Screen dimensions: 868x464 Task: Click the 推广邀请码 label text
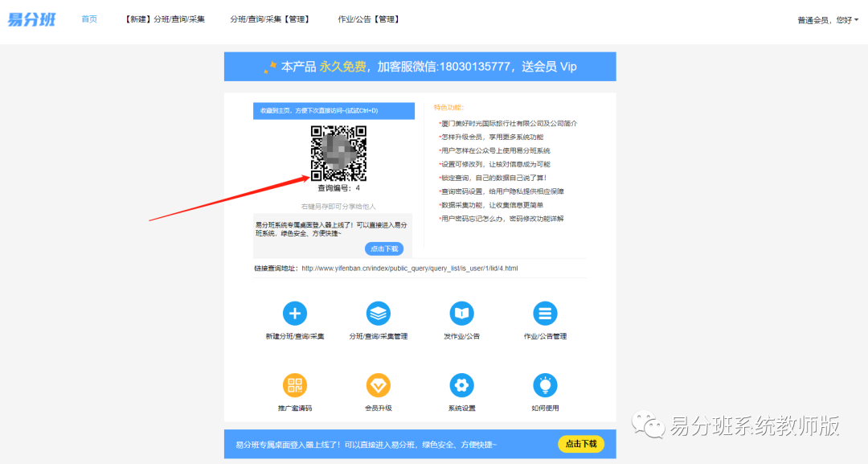click(294, 408)
